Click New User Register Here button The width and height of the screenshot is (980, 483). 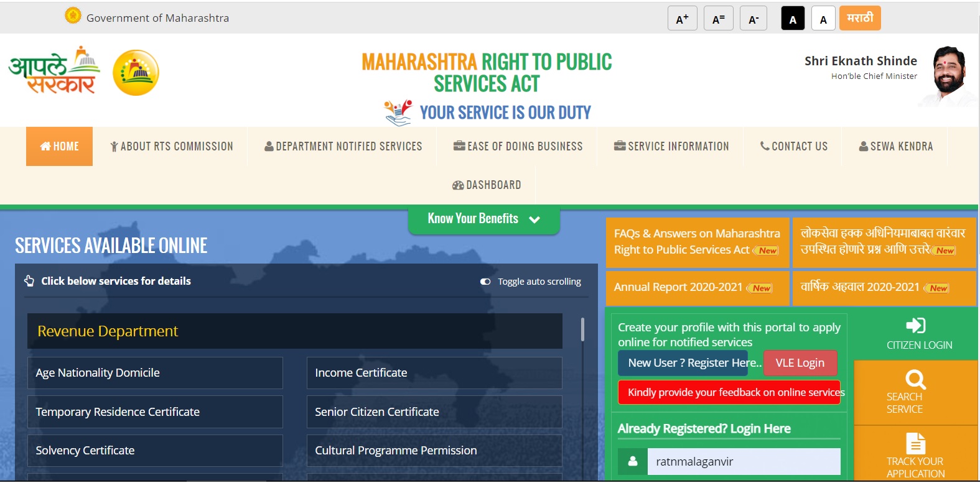(683, 363)
